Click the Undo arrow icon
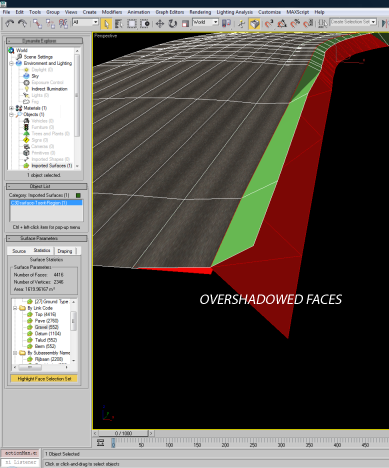This screenshot has height=468, width=389. tap(9, 23)
